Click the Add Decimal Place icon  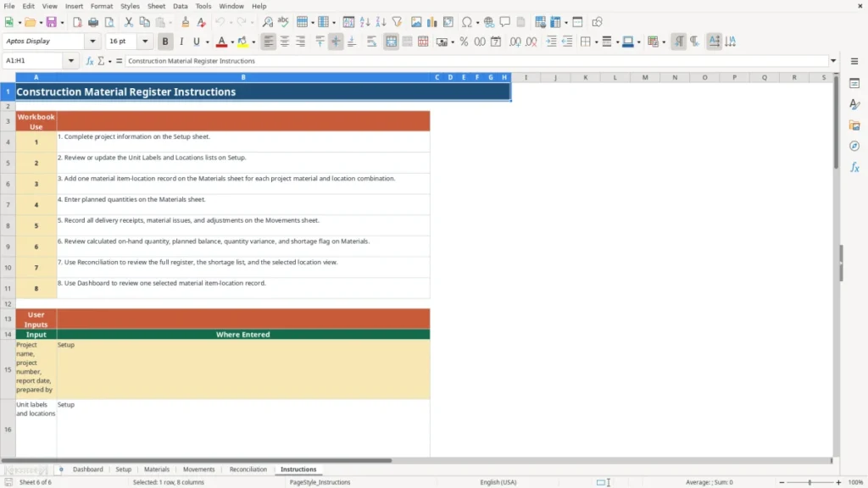point(515,42)
